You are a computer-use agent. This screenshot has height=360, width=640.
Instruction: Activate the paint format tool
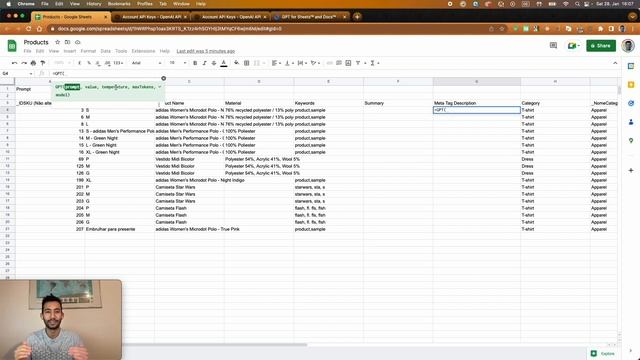click(43, 63)
